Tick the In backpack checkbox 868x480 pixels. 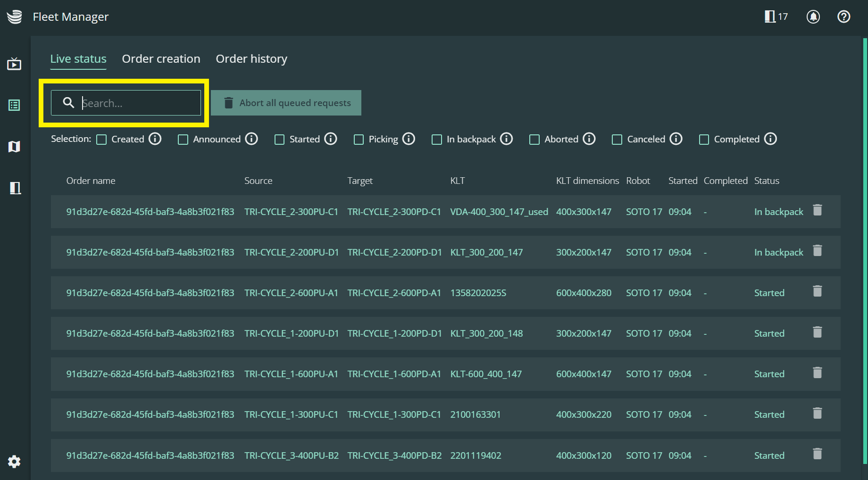[x=437, y=140]
